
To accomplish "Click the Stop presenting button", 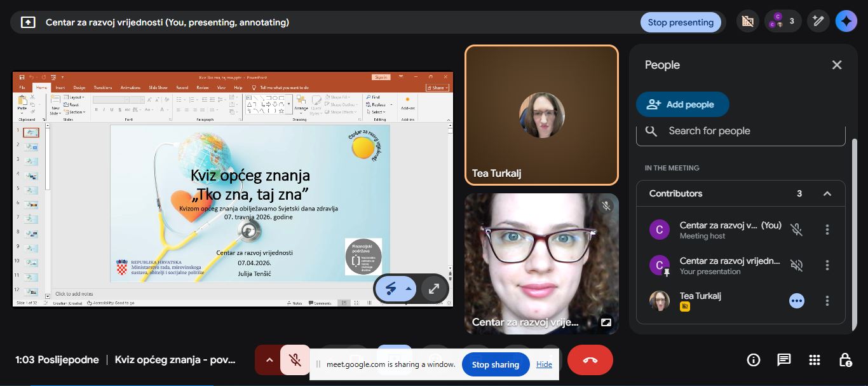I will [x=681, y=22].
